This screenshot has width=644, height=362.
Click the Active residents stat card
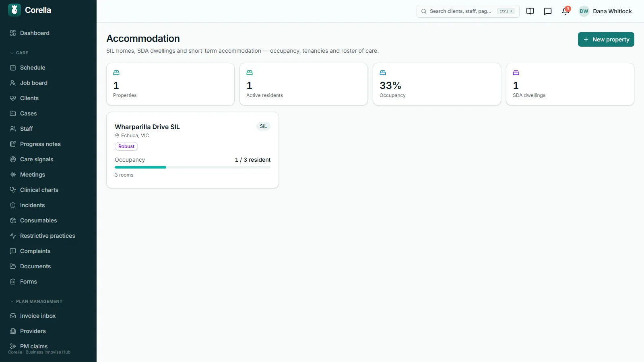[303, 84]
